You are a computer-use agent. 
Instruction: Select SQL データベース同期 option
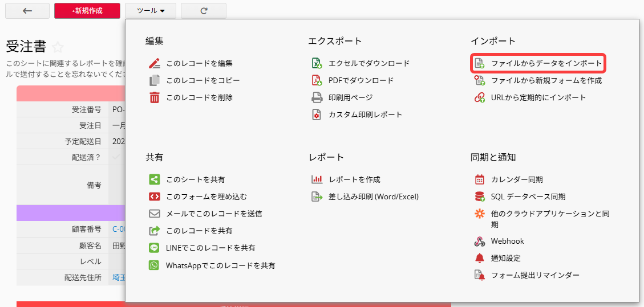tap(528, 197)
